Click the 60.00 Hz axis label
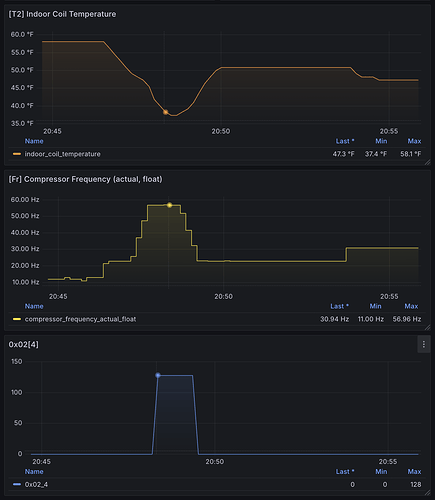 [x=25, y=200]
